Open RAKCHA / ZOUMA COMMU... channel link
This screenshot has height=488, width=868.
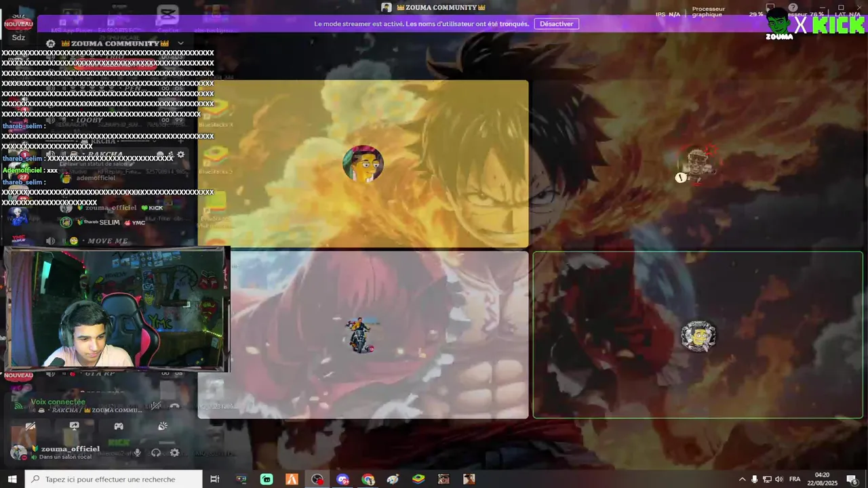87,410
